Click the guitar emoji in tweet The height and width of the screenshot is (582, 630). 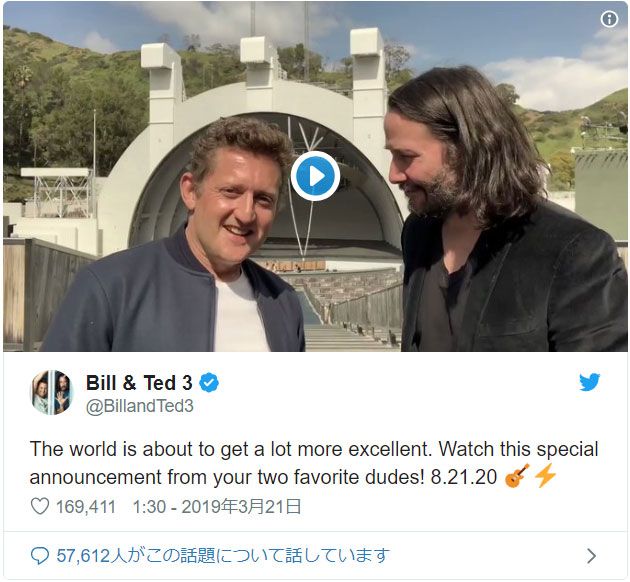(516, 476)
